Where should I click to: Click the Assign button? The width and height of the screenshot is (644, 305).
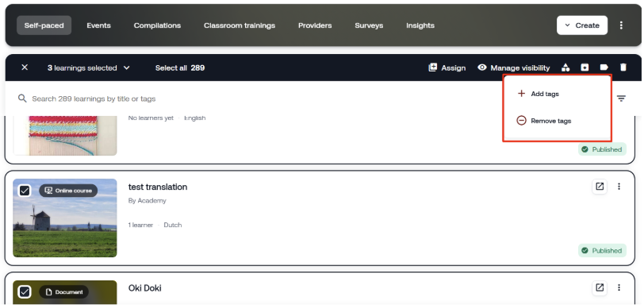click(x=447, y=68)
